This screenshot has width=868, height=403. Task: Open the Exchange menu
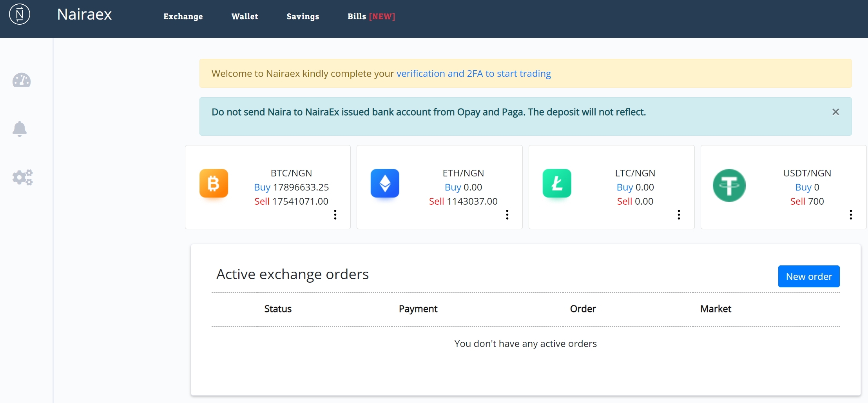[183, 16]
